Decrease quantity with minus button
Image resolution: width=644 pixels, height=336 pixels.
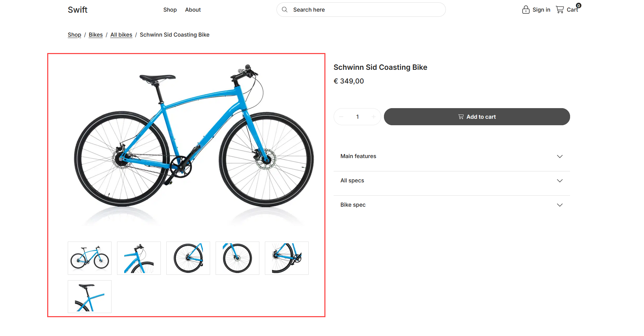click(x=341, y=117)
